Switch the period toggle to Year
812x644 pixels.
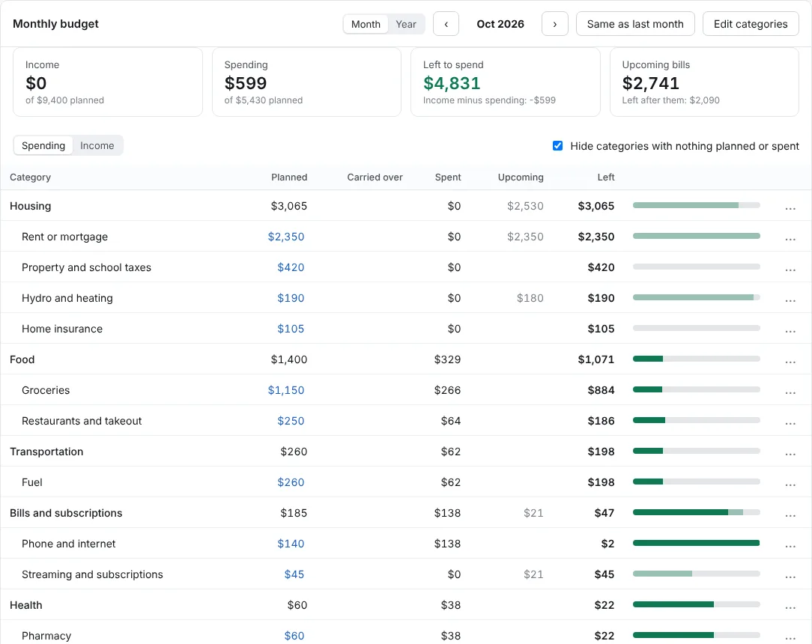coord(405,24)
